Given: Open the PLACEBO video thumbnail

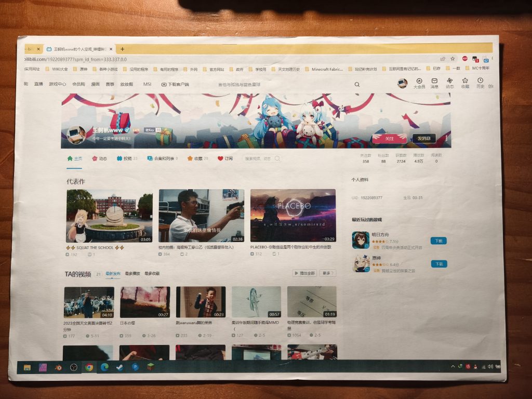Looking at the screenshot, I should tap(292, 215).
